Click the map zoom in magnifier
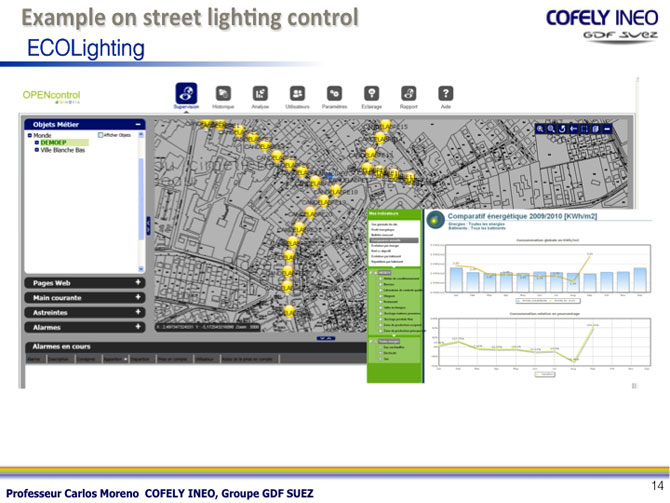The image size is (670, 503). 540,129
